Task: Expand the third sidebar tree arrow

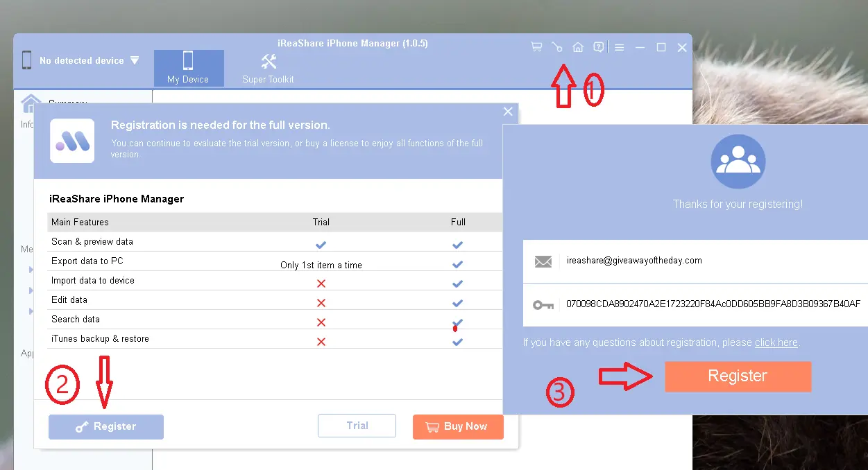Action: click(x=31, y=311)
